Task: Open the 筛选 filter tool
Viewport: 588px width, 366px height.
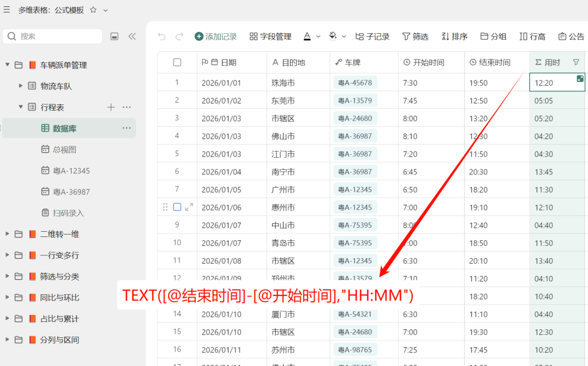Action: (x=415, y=36)
